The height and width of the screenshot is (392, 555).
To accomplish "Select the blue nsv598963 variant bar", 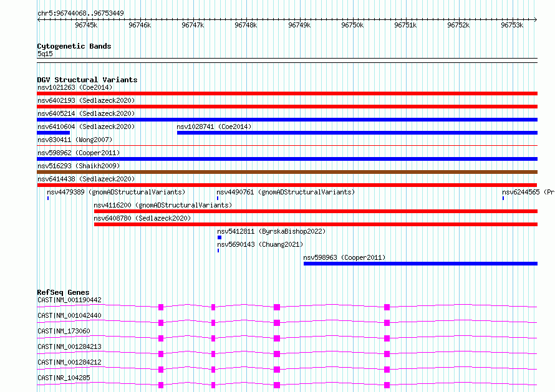I will tap(420, 264).
